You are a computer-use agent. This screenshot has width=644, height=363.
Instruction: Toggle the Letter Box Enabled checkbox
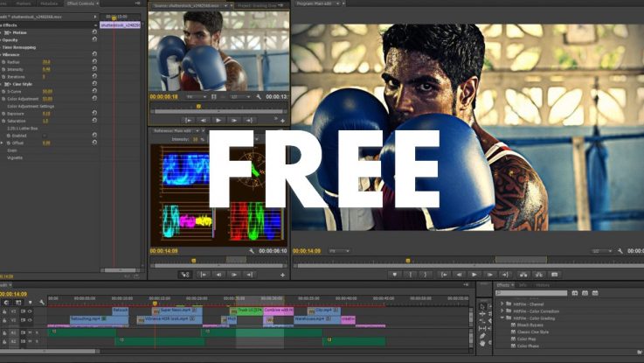pos(45,135)
